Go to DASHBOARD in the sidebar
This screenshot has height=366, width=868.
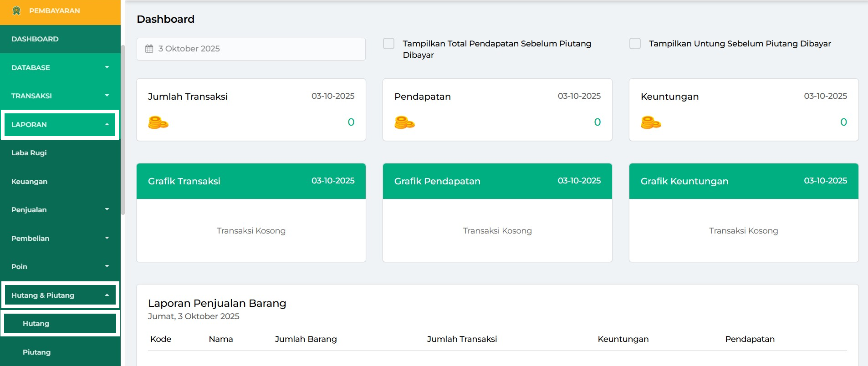(x=35, y=39)
